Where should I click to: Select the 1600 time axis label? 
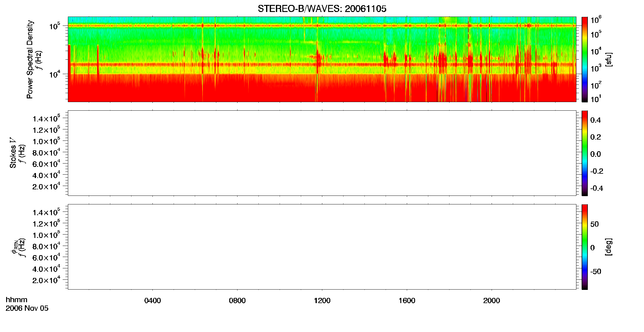tap(407, 301)
